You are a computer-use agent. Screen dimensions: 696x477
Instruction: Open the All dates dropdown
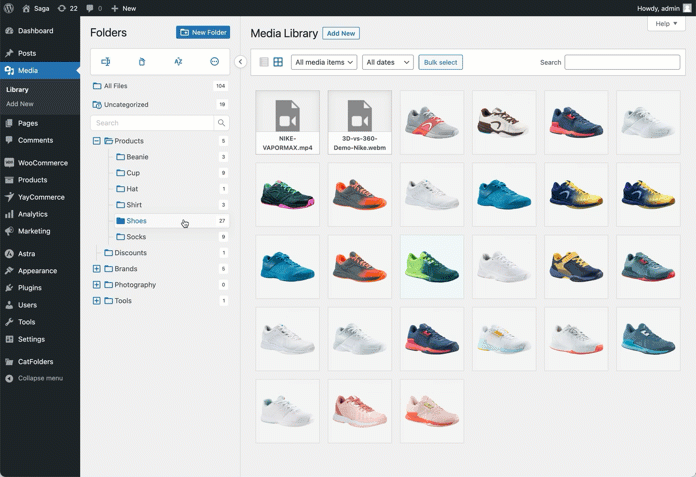click(x=388, y=62)
